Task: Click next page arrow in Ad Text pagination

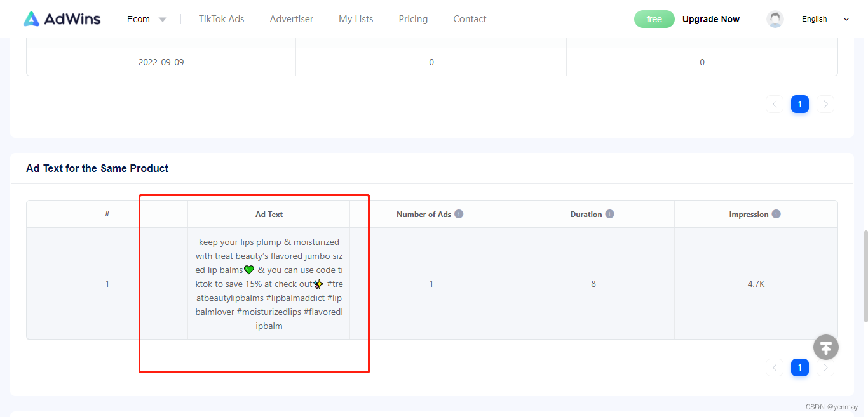Action: (x=825, y=367)
